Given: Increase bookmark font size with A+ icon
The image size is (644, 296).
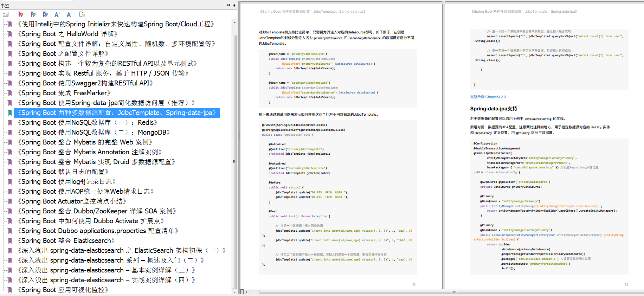Looking at the screenshot, I should pyautogui.click(x=57, y=14).
